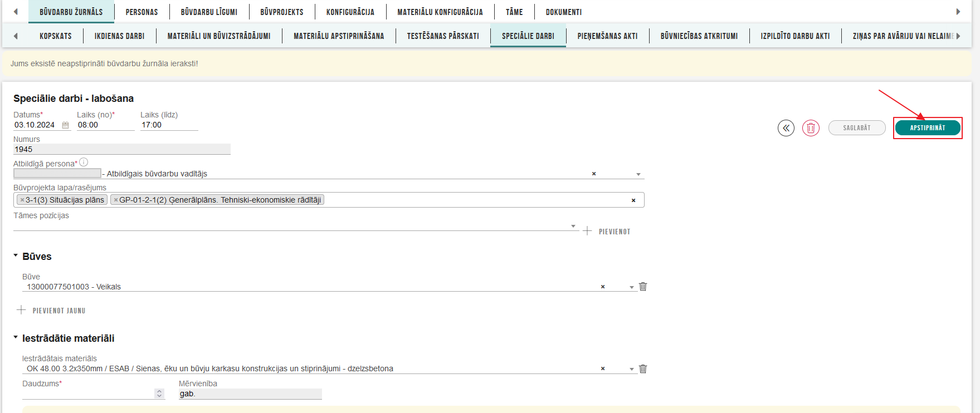Click plus icon beside Pievienot jaunu
Image resolution: width=980 pixels, height=413 pixels.
21,309
